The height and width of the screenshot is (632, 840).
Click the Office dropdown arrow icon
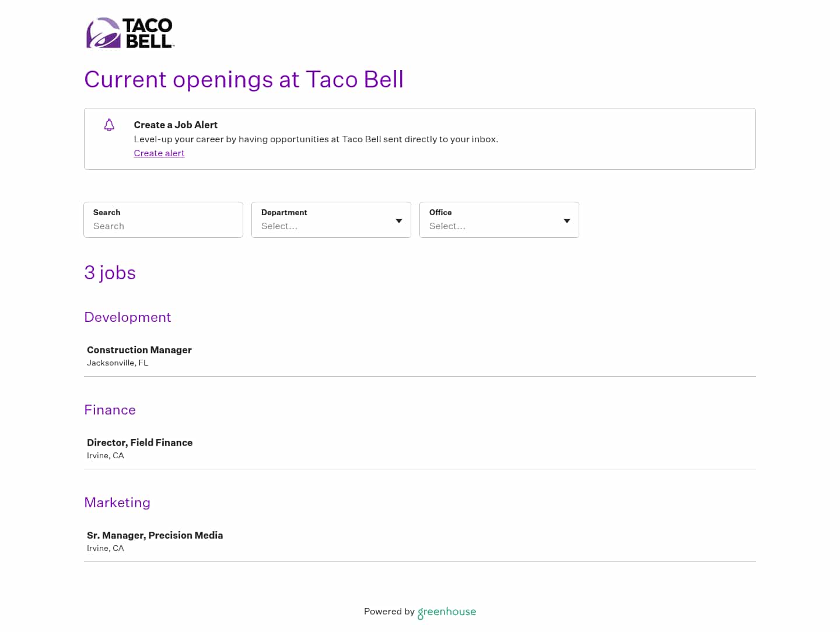pos(567,221)
